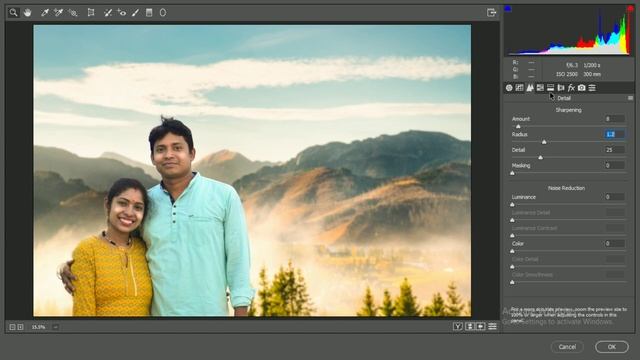Open the Presets panel tab
Image resolution: width=640 pixels, height=360 pixels.
pos(592,88)
